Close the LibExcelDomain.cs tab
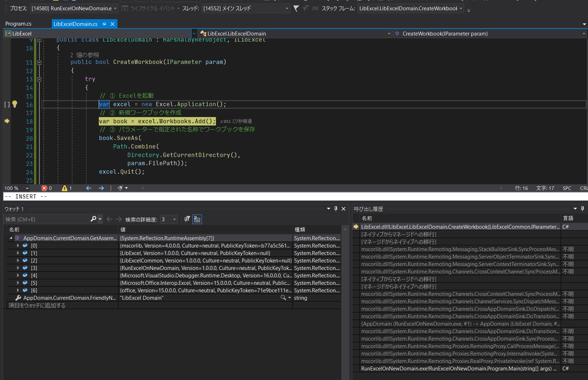 point(112,24)
